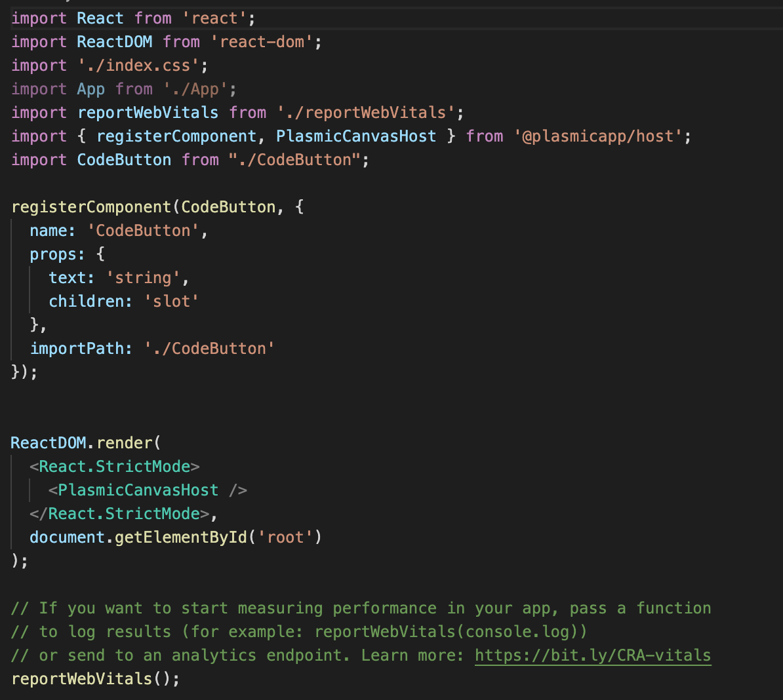Click the 'slot' value of children

pyautogui.click(x=171, y=301)
